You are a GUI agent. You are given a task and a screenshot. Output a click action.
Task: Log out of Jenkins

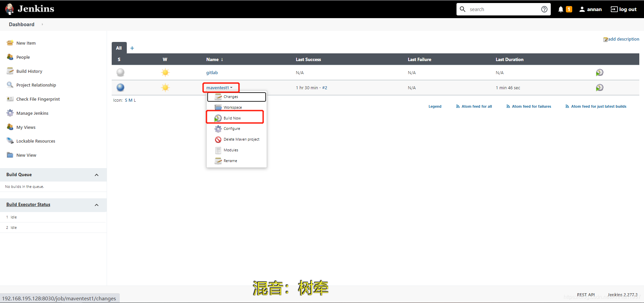[x=624, y=9]
